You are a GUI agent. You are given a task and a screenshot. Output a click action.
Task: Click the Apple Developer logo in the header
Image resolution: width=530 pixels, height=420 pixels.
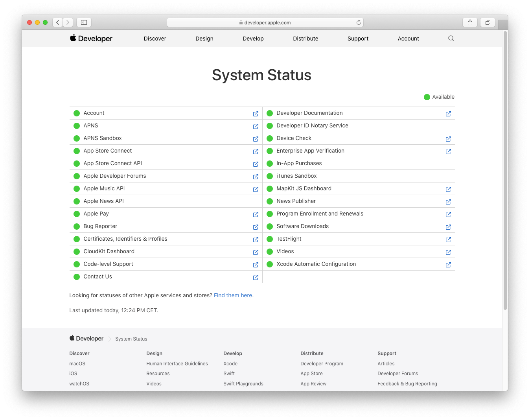(x=91, y=39)
